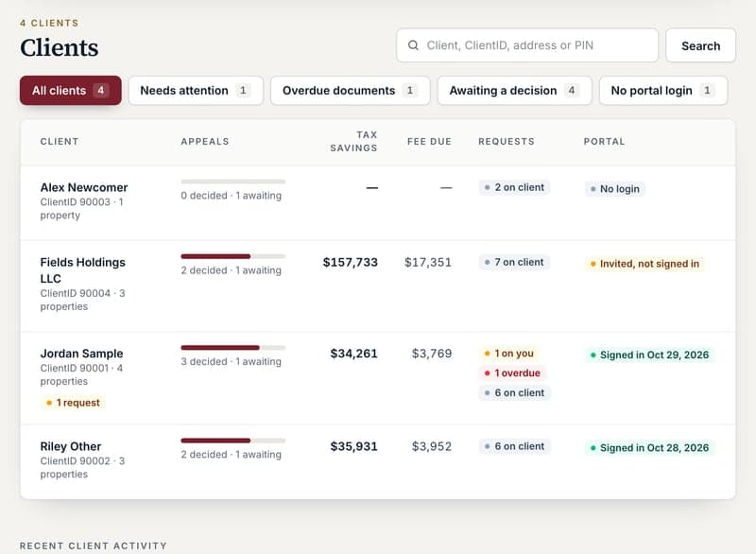756x554 pixels.
Task: Click Riley Other's 6 on client badge
Action: (514, 446)
